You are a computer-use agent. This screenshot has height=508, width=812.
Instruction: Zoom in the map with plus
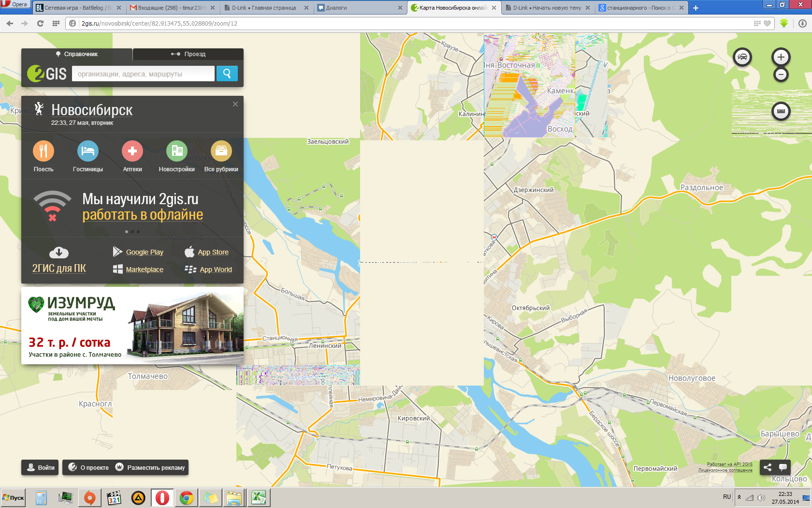pyautogui.click(x=781, y=57)
